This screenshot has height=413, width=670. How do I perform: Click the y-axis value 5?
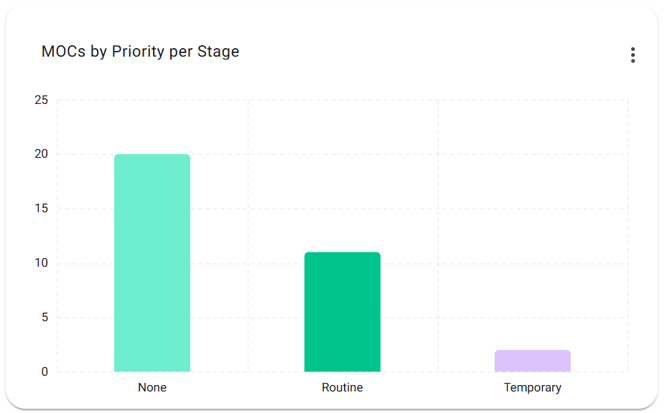tap(44, 318)
